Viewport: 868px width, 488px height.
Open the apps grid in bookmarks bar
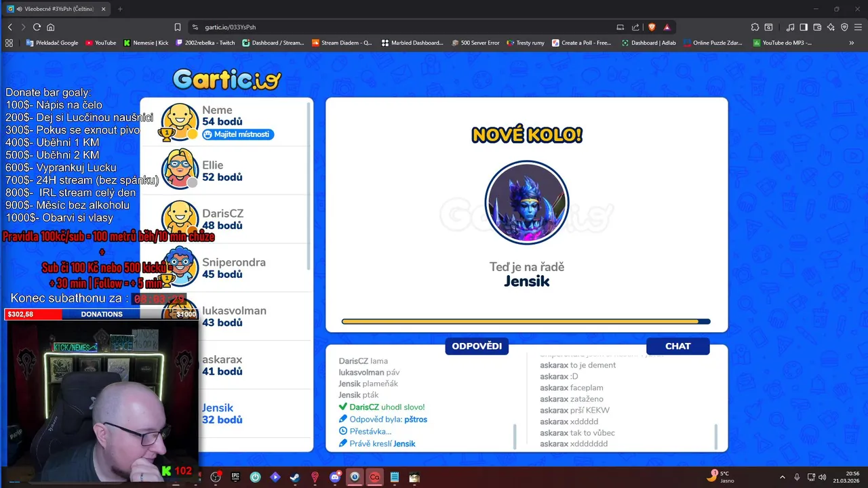coord(9,43)
